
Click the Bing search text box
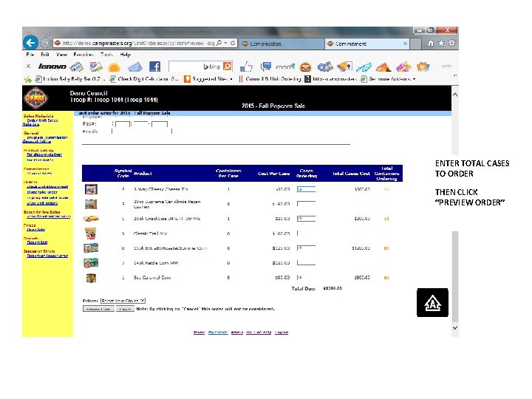(x=196, y=66)
